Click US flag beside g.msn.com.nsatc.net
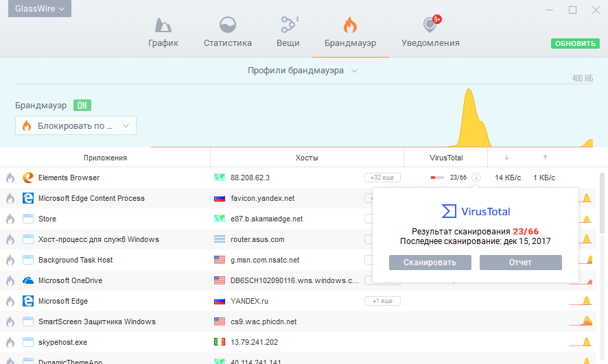This screenshot has height=364, width=608. [220, 260]
